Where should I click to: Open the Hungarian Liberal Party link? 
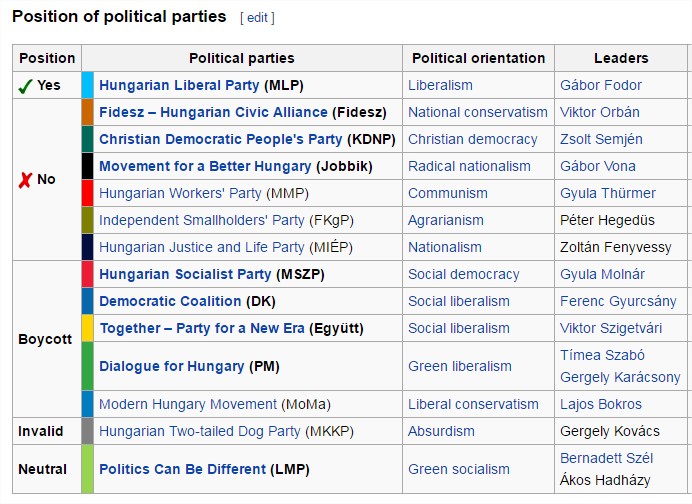pos(179,85)
